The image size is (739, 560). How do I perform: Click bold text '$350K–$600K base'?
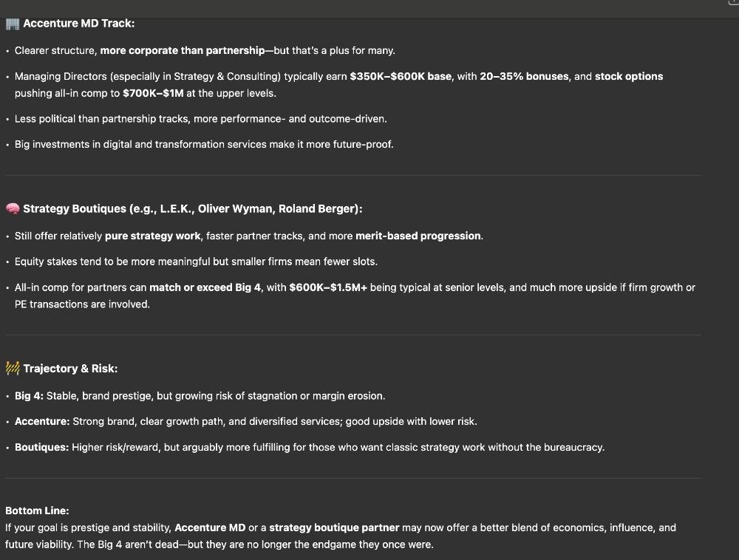tap(401, 76)
